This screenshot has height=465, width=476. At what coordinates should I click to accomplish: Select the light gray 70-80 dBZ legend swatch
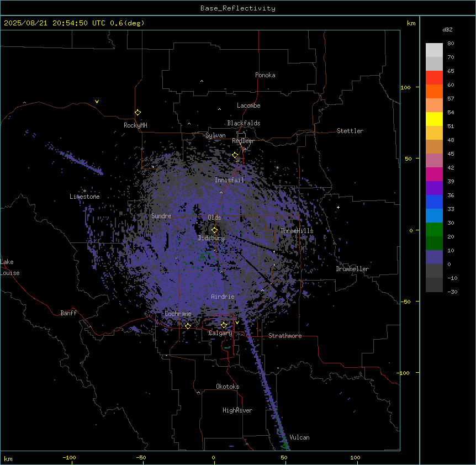434,50
